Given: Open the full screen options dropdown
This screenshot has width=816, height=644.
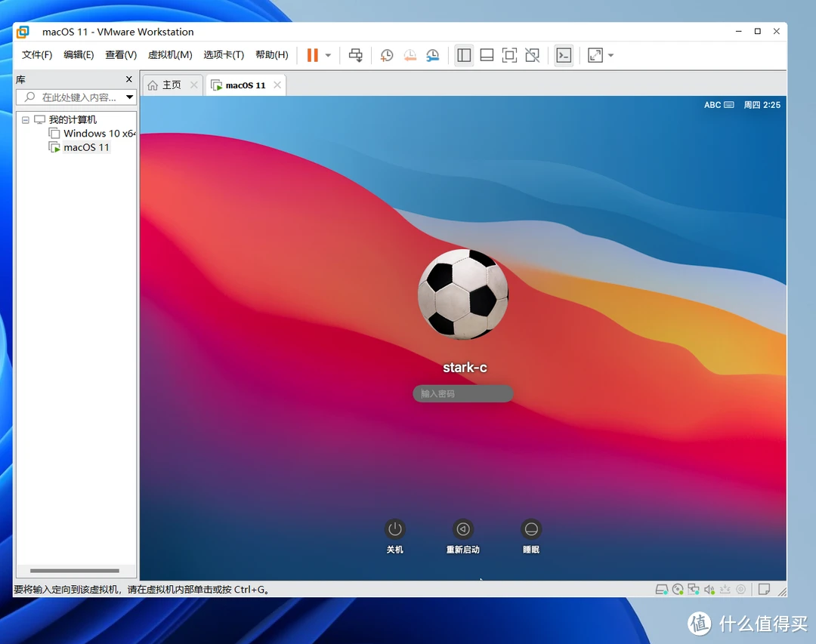Looking at the screenshot, I should click(610, 55).
